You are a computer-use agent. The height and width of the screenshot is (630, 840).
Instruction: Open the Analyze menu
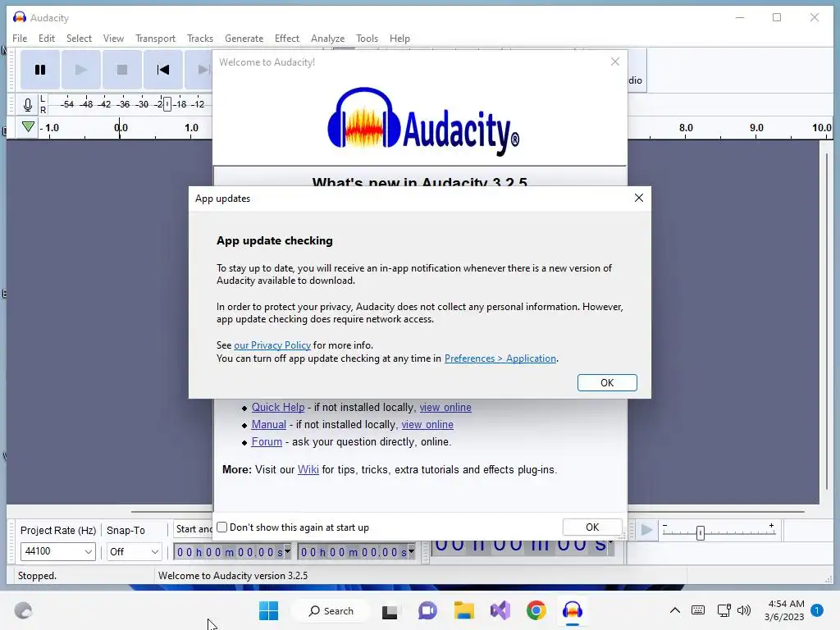[328, 39]
